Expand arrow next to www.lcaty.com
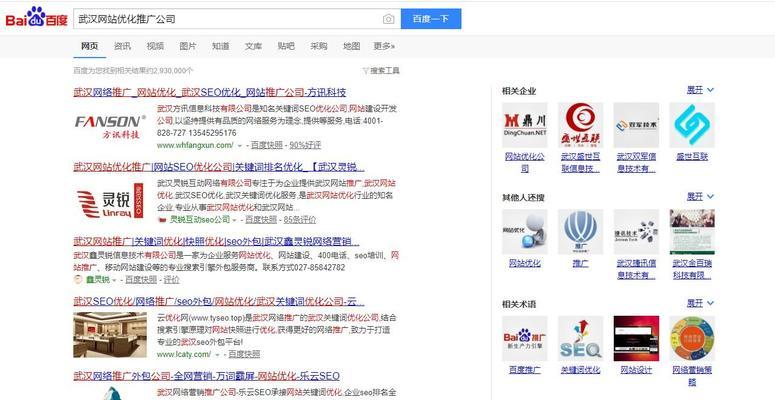The height and width of the screenshot is (400, 775). tap(217, 355)
